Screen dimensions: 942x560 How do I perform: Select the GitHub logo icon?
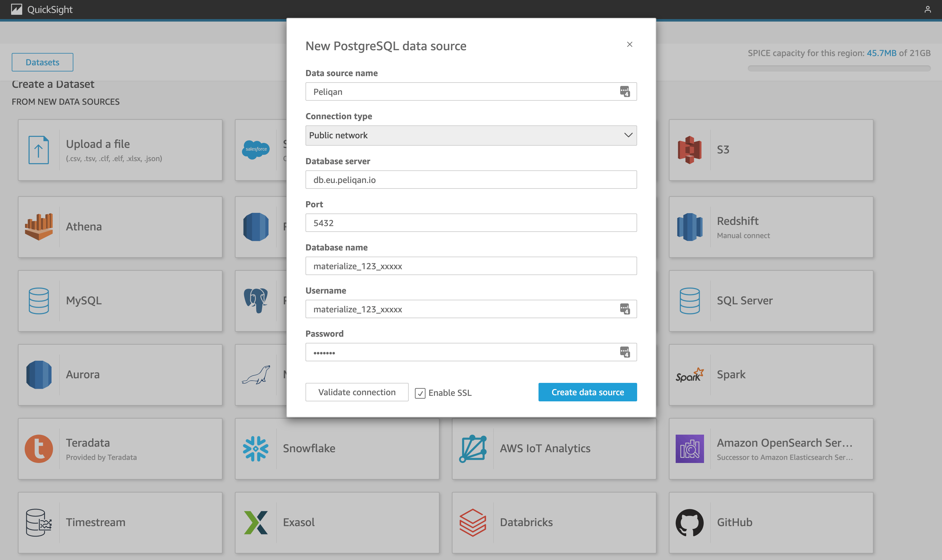point(690,523)
